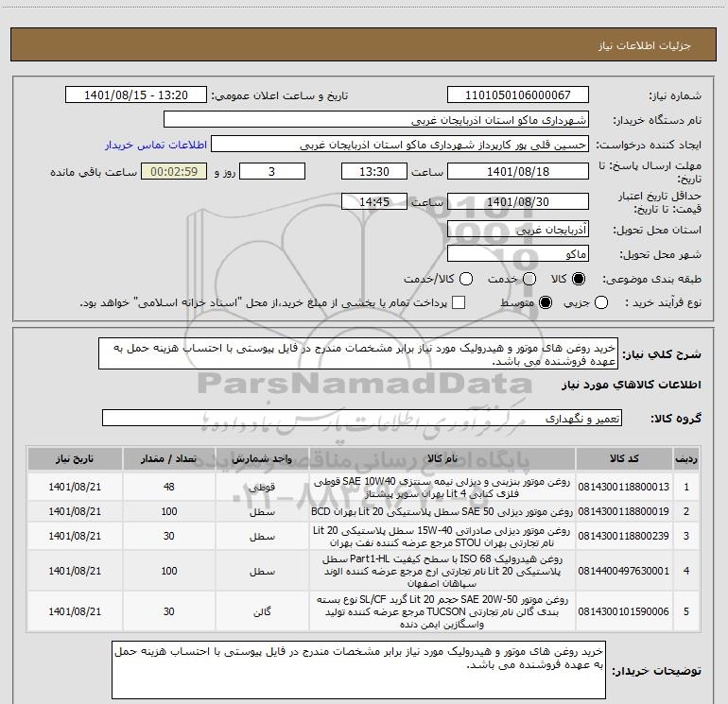
Task: Click the SAE 10W40 engine oil product name
Action: (442, 488)
